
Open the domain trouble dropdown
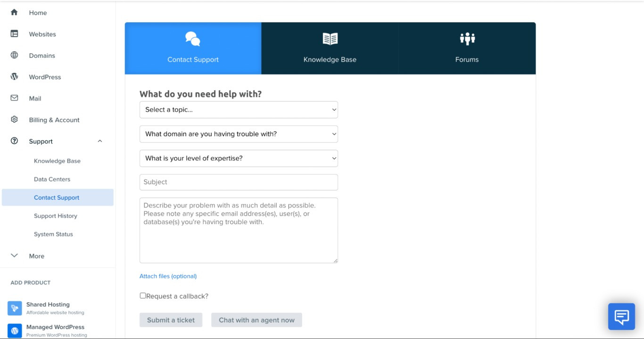(239, 134)
